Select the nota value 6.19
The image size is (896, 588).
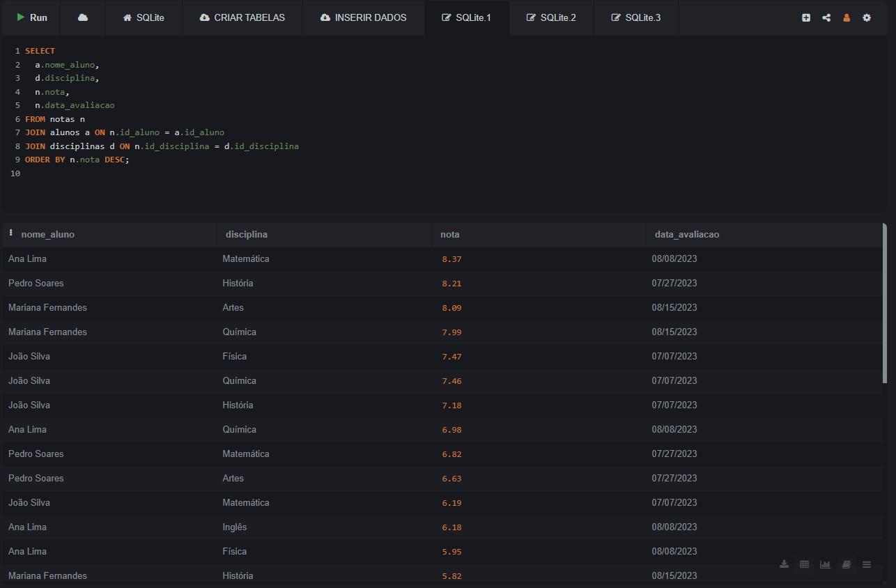[451, 503]
